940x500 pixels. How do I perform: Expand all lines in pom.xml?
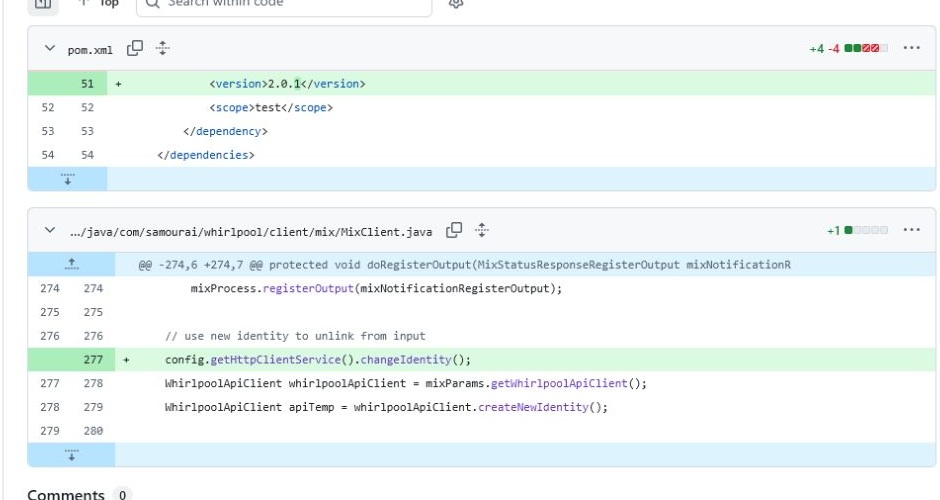tap(162, 48)
